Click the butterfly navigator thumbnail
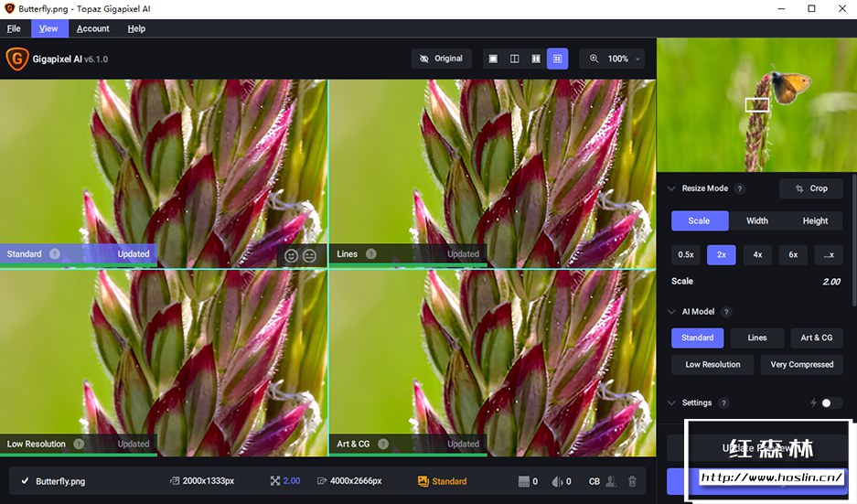This screenshot has height=504, width=857. 756,104
